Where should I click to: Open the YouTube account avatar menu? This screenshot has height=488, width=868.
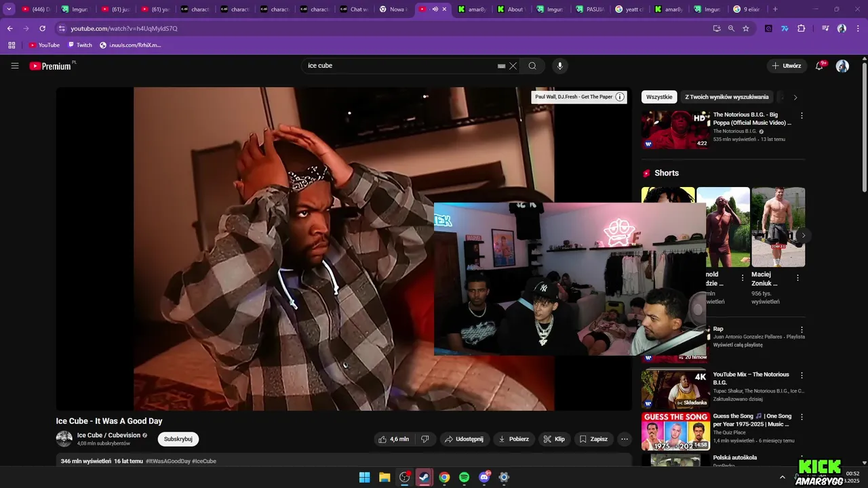click(x=842, y=66)
